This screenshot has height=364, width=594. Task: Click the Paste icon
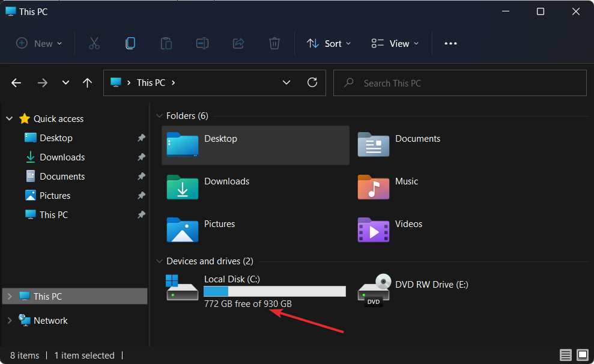pyautogui.click(x=166, y=43)
